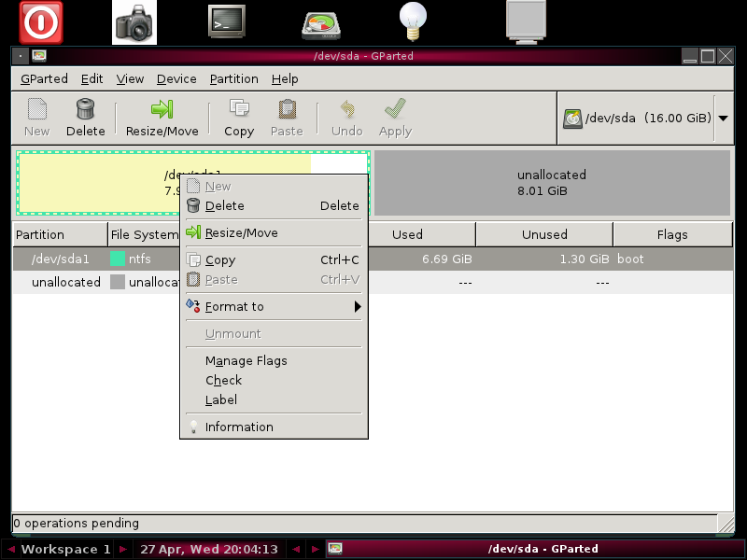Click the Paste toolbar button
This screenshot has width=747, height=560.
287,118
